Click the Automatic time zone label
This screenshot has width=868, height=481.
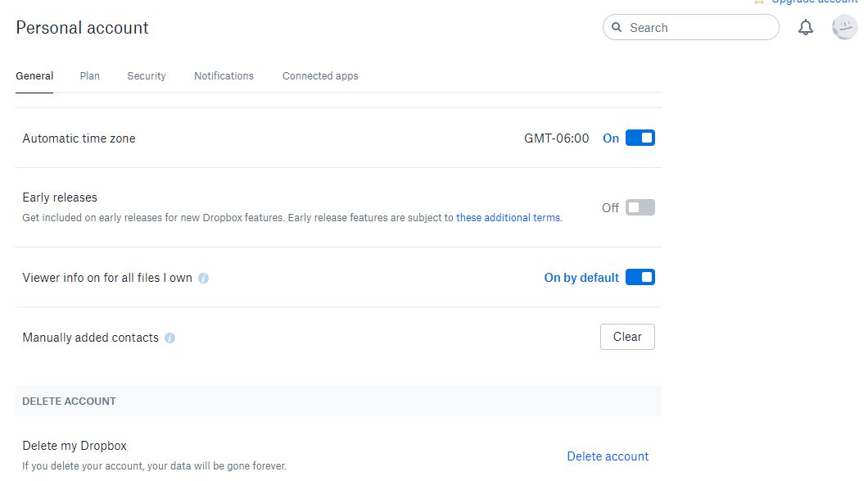(79, 138)
